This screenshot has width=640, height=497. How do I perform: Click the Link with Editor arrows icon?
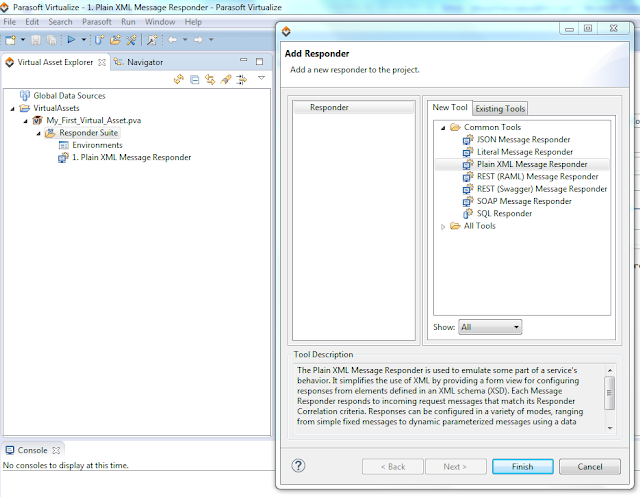(x=210, y=79)
